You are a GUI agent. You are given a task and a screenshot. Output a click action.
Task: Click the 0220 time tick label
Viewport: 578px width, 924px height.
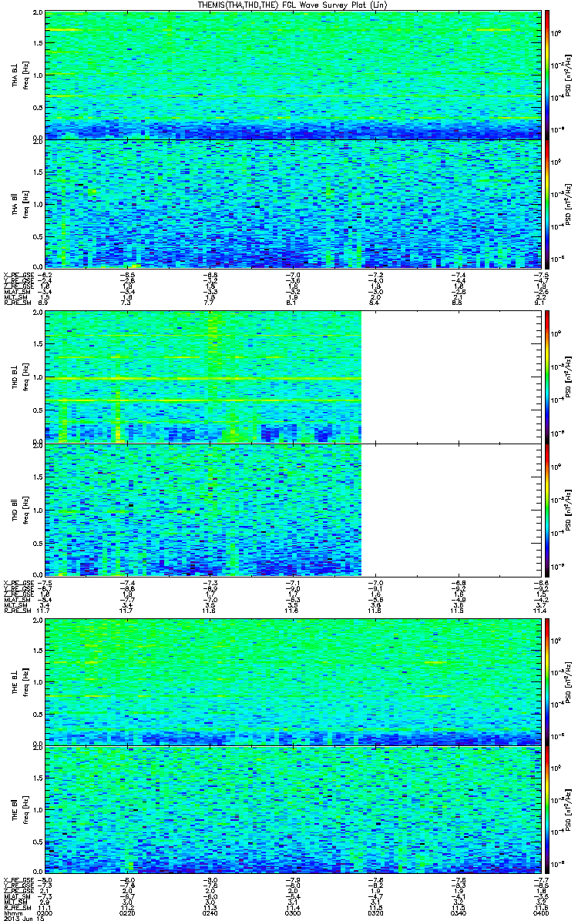128,912
